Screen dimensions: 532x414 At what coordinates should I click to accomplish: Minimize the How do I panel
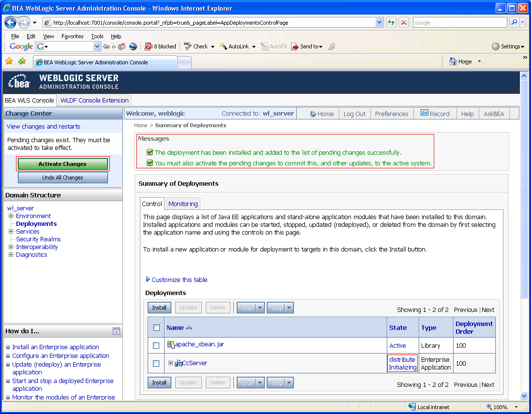[x=116, y=331]
